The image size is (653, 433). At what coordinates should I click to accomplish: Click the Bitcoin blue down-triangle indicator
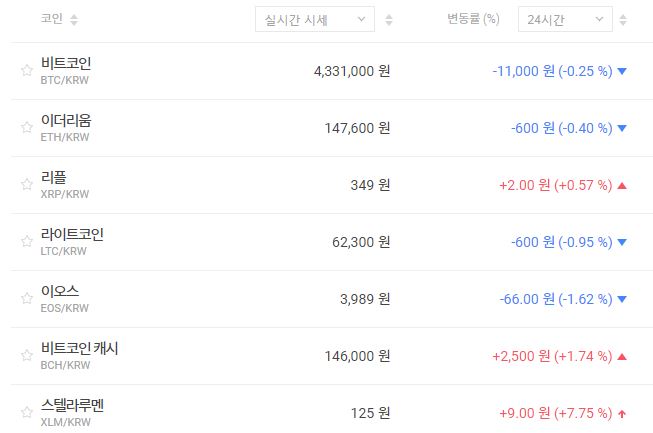tap(622, 71)
